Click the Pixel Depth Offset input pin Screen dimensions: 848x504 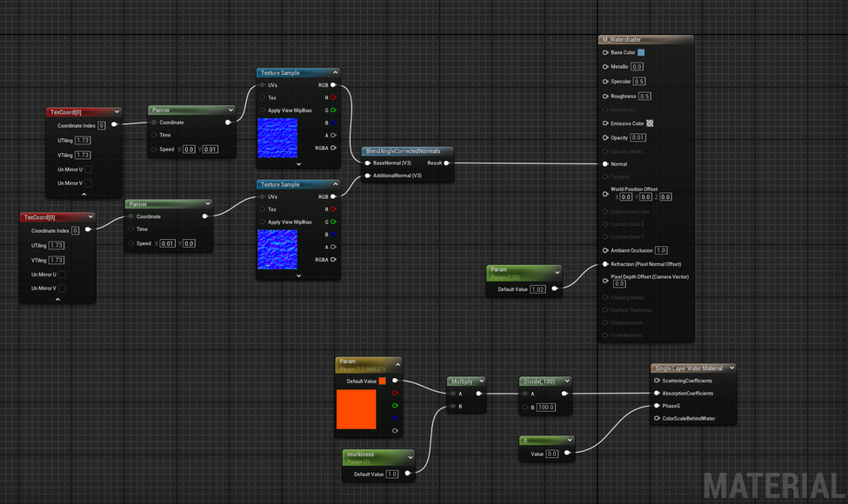605,281
